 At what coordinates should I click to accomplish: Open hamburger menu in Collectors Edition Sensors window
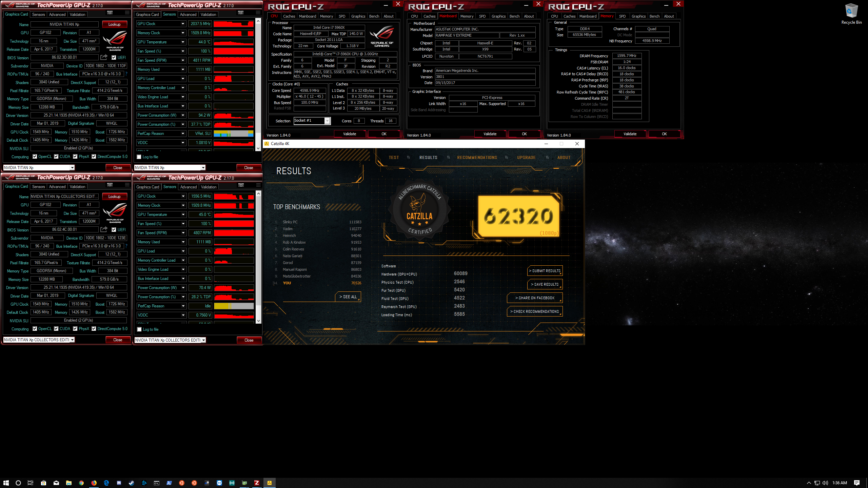coord(258,185)
